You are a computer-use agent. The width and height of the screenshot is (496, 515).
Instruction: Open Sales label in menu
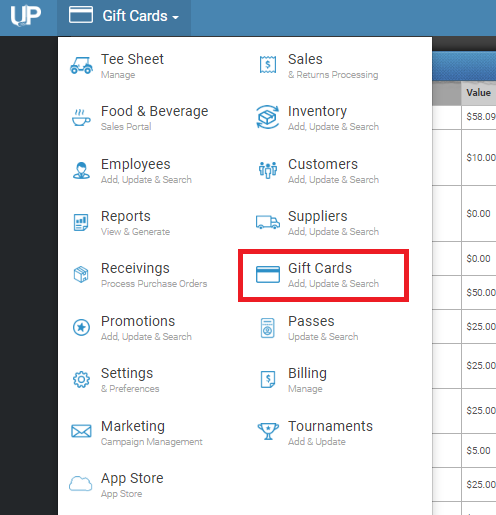(x=305, y=59)
